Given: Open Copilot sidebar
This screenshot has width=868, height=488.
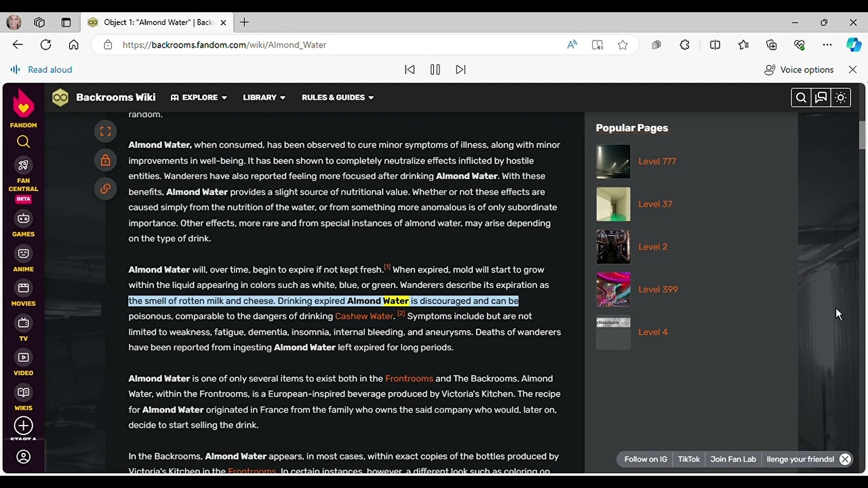Looking at the screenshot, I should pos(854,45).
